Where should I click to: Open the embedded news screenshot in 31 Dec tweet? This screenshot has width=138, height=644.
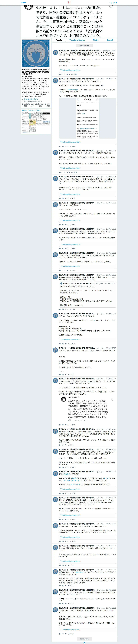88,118
